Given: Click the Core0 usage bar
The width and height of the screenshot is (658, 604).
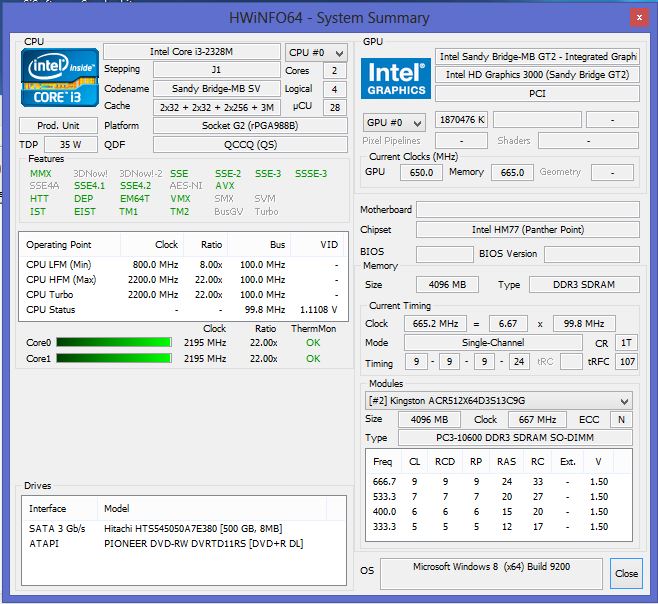Looking at the screenshot, I should [114, 343].
